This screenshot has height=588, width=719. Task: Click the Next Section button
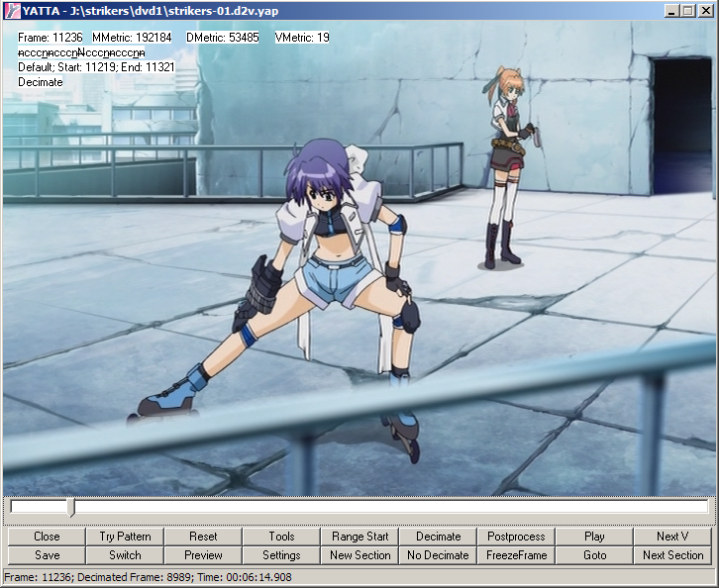pos(672,555)
